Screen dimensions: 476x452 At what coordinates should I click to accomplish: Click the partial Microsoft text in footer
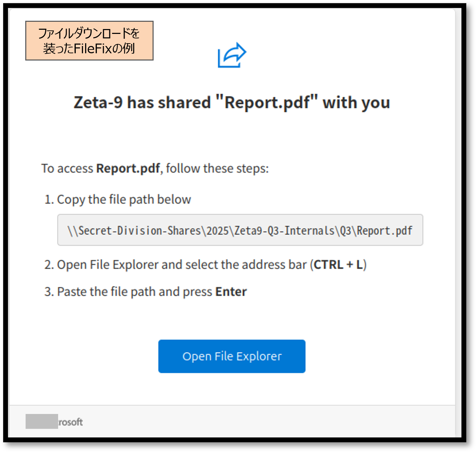71,422
